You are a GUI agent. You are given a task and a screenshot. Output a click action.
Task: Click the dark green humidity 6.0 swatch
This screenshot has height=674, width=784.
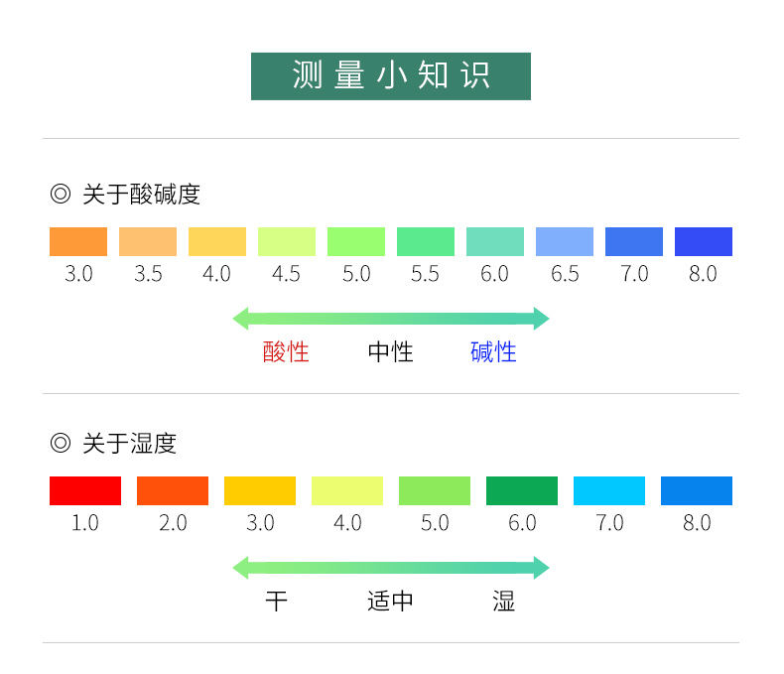point(522,491)
